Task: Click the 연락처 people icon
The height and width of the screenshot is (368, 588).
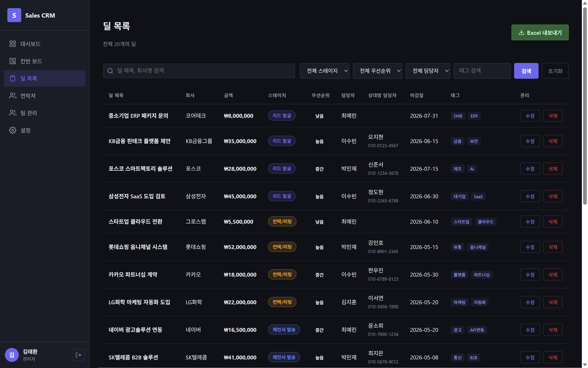Action: (x=13, y=96)
